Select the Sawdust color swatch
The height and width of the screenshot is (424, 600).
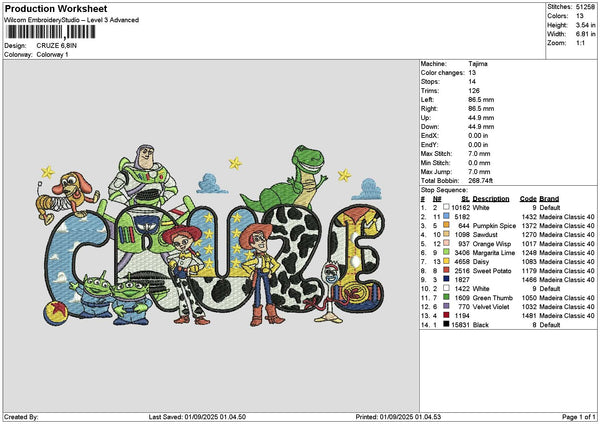pos(446,234)
